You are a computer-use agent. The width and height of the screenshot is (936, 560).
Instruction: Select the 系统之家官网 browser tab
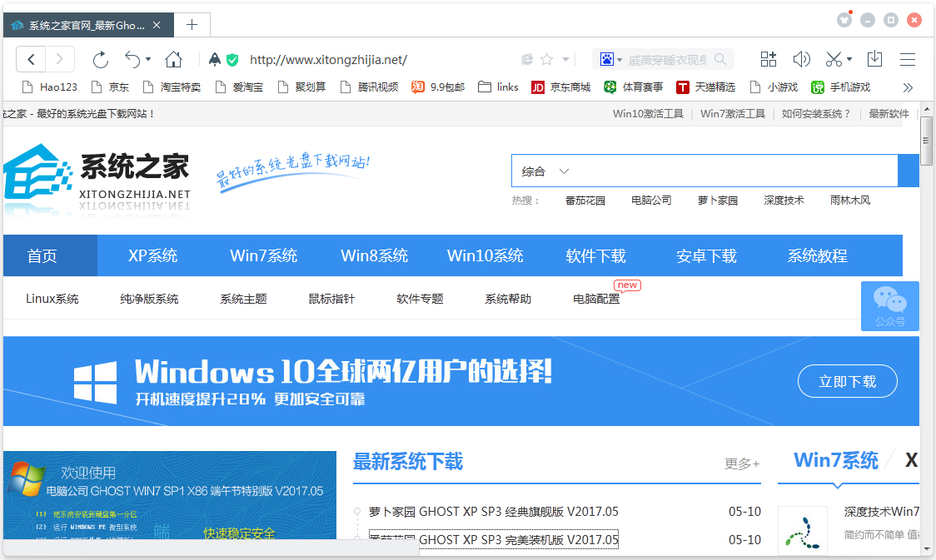point(88,25)
